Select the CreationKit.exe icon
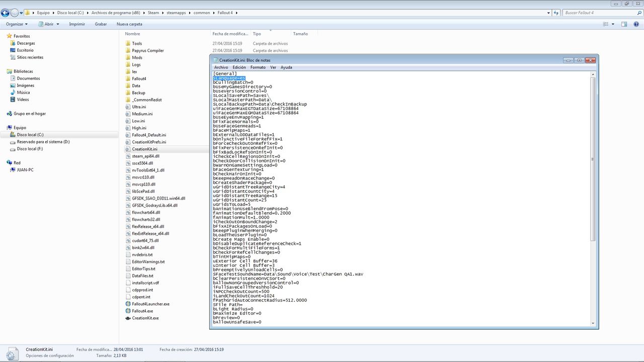The width and height of the screenshot is (644, 362). tap(128, 318)
